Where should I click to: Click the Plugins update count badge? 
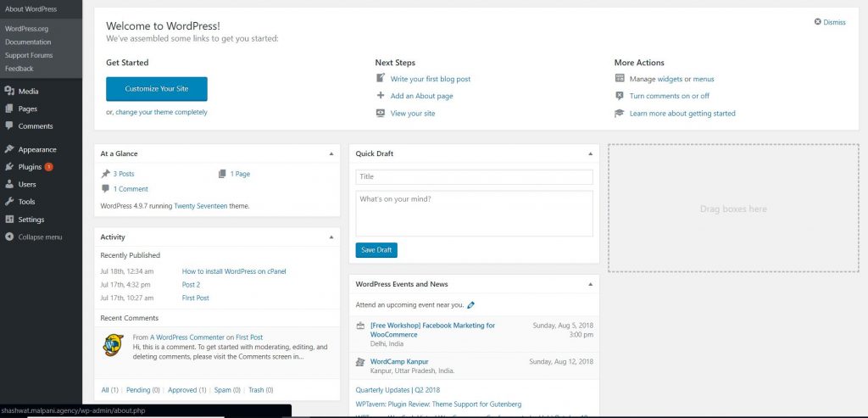point(48,167)
